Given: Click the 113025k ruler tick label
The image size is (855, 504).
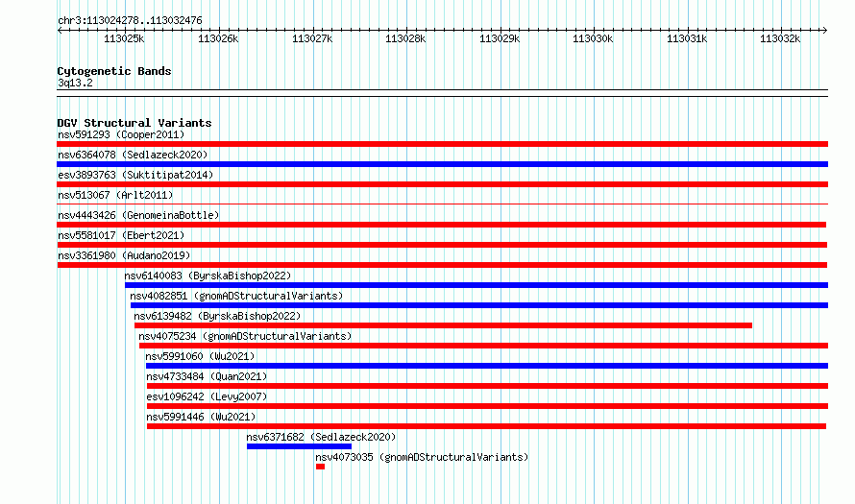Looking at the screenshot, I should tap(124, 38).
